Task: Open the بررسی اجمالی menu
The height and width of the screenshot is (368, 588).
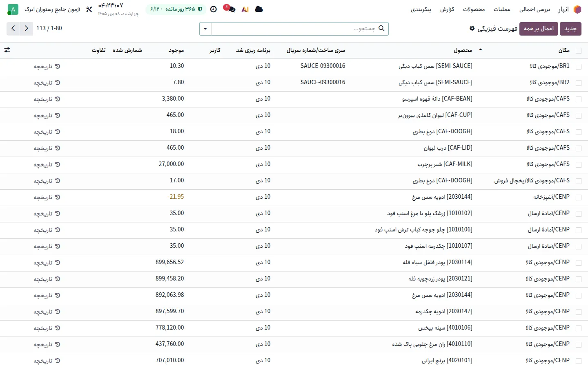Action: click(x=535, y=9)
